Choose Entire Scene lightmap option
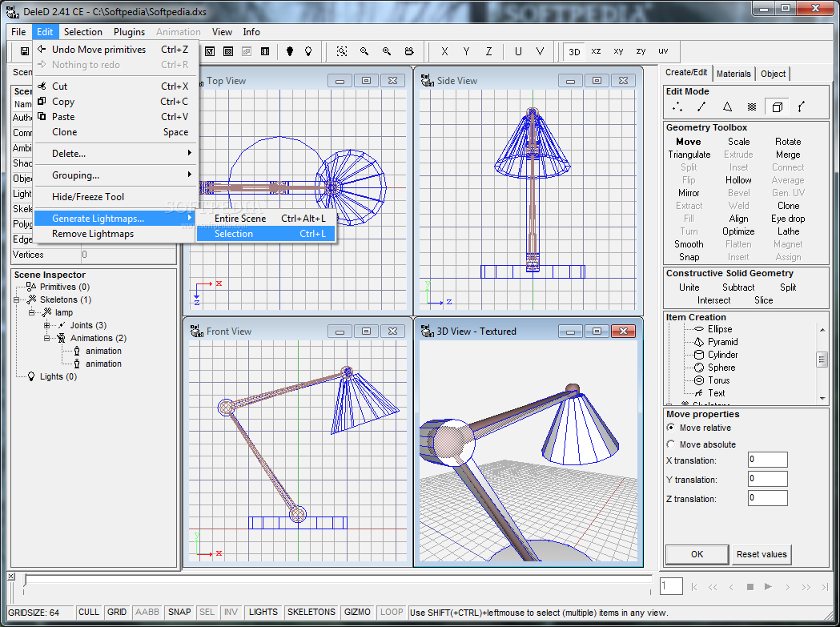Image resolution: width=840 pixels, height=627 pixels. tap(266, 219)
